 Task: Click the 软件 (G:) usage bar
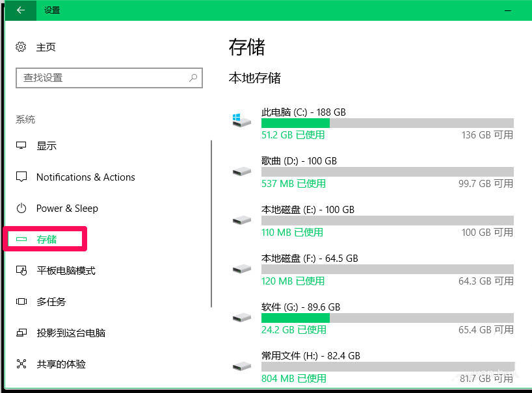[x=387, y=318]
